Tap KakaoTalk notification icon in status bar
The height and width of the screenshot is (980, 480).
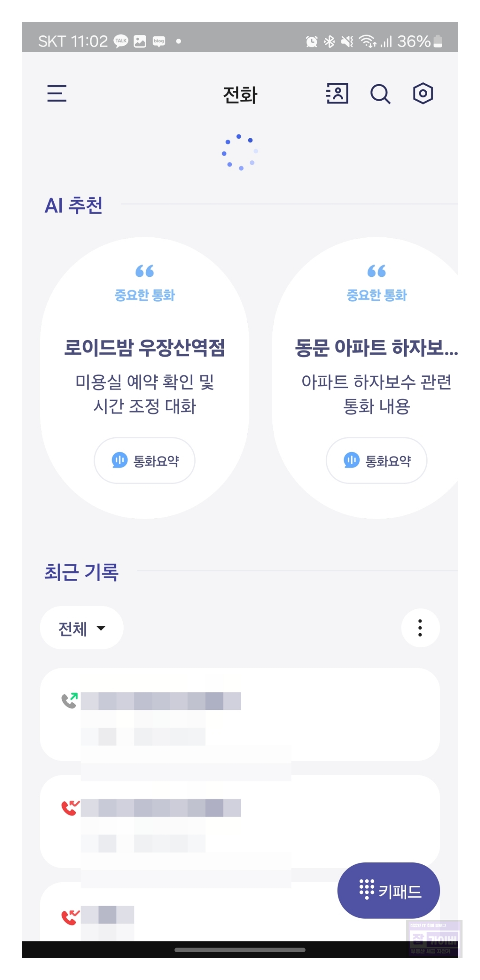point(121,41)
